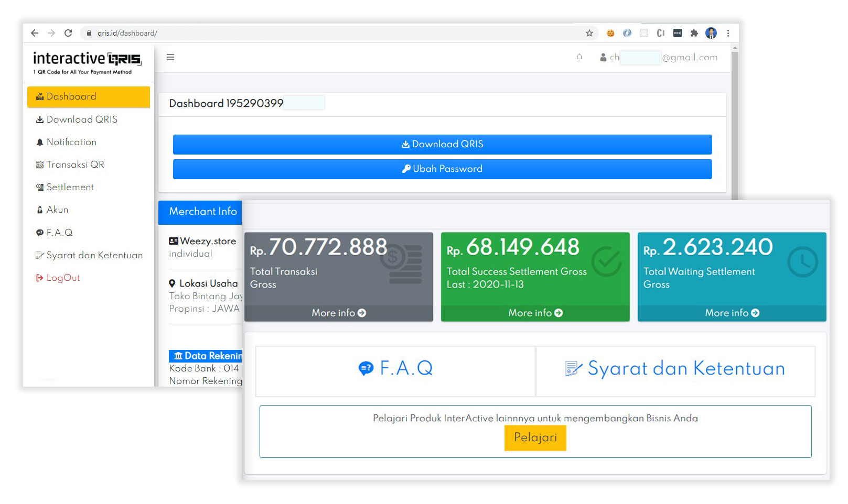Screen dimensions: 848x504
Task: Click the Lokasi Usaha heading
Action: (x=208, y=283)
